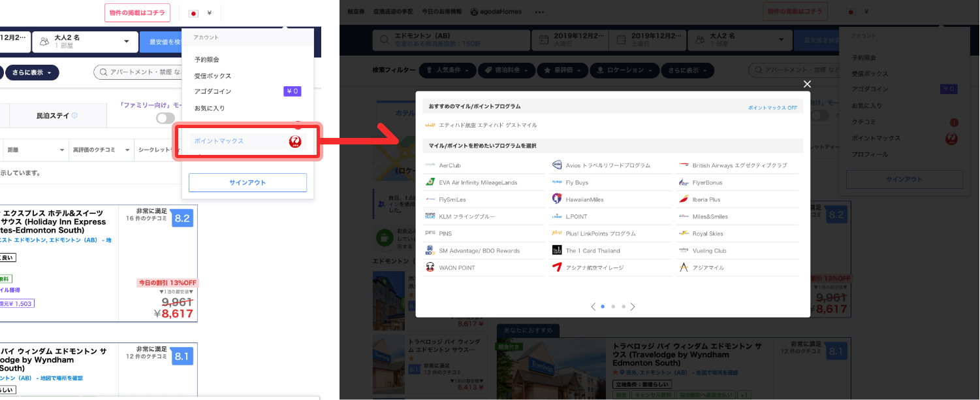This screenshot has width=980, height=400.
Task: Click the agodaHomes house icon in top nav
Action: pos(474,12)
